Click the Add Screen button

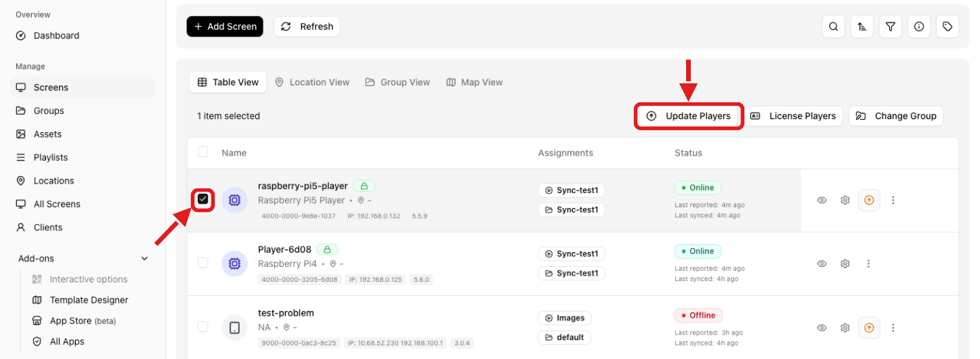click(225, 26)
